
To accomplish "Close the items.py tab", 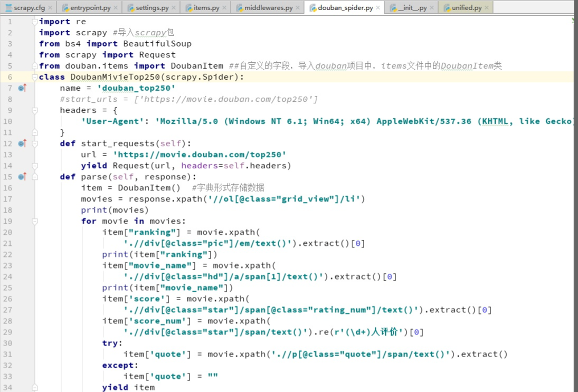I will [x=224, y=7].
